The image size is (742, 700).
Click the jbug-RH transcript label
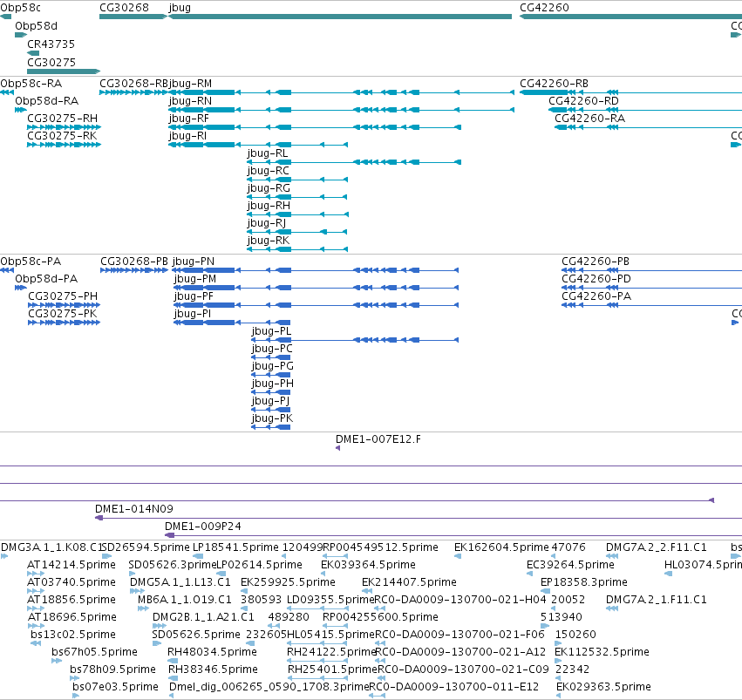pos(269,207)
